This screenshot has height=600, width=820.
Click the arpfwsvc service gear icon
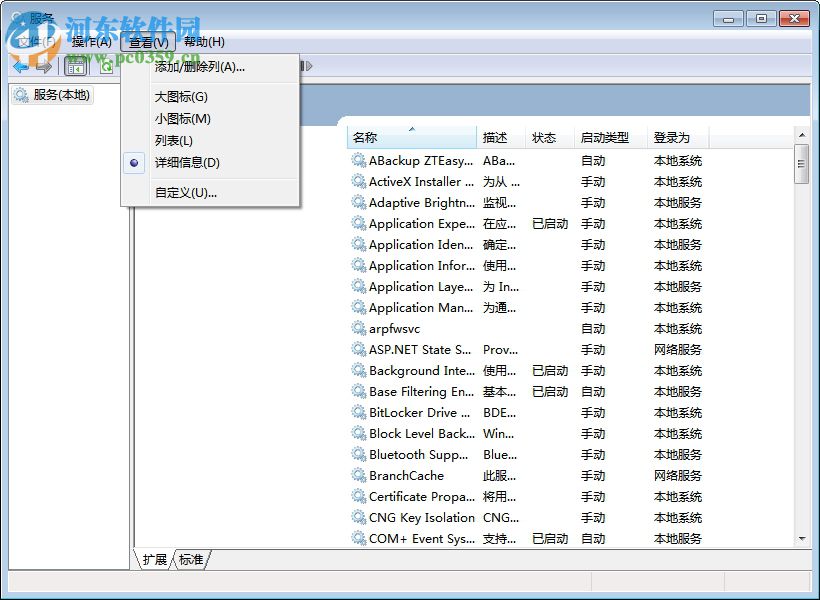click(x=357, y=329)
